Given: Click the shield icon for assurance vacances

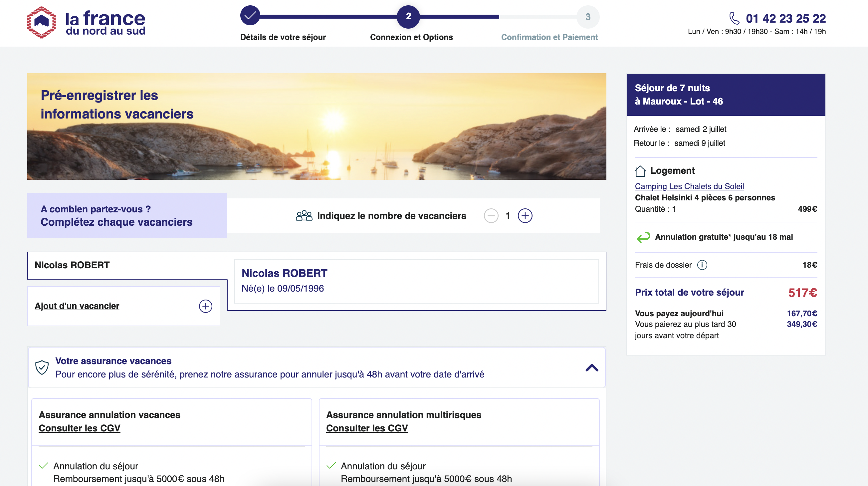Looking at the screenshot, I should [x=42, y=367].
